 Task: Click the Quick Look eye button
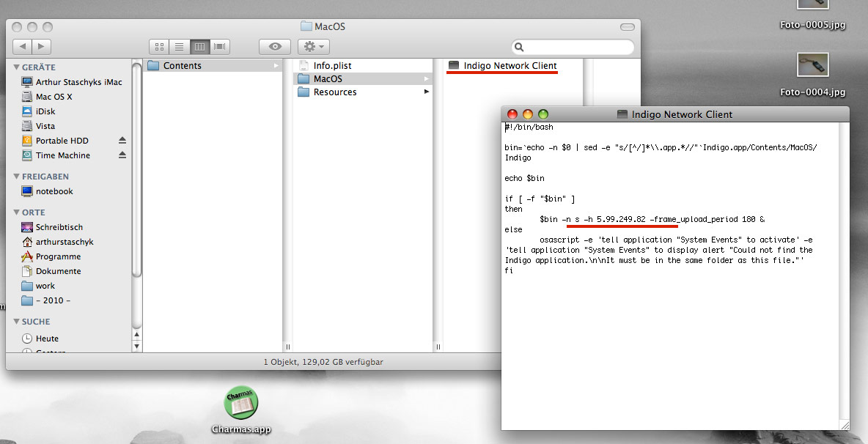tap(275, 47)
